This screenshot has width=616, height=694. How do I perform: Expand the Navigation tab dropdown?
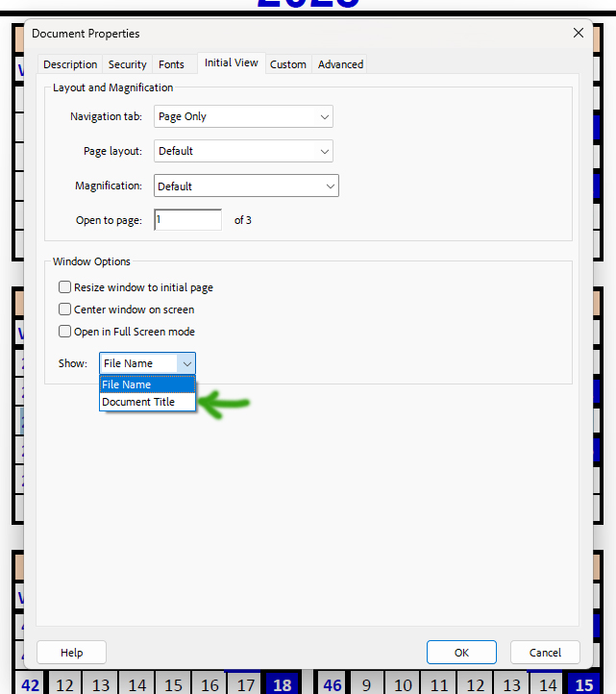click(243, 116)
